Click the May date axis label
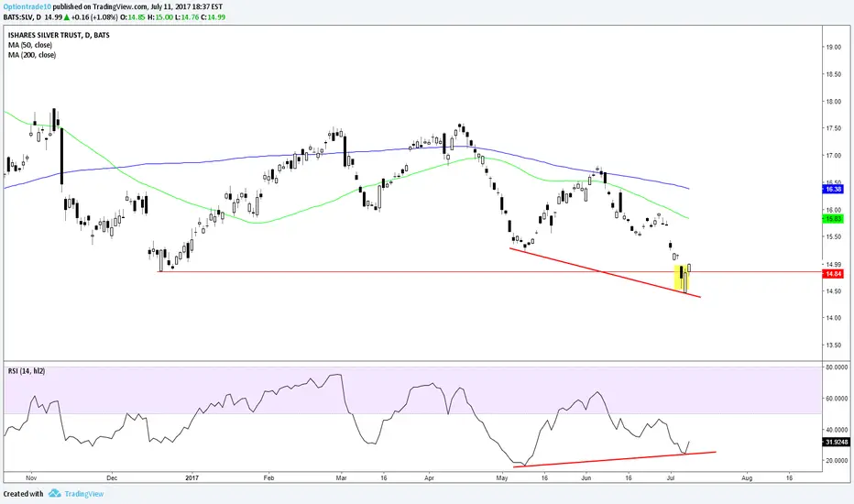Viewport: 854px width, 504px height. pos(501,477)
